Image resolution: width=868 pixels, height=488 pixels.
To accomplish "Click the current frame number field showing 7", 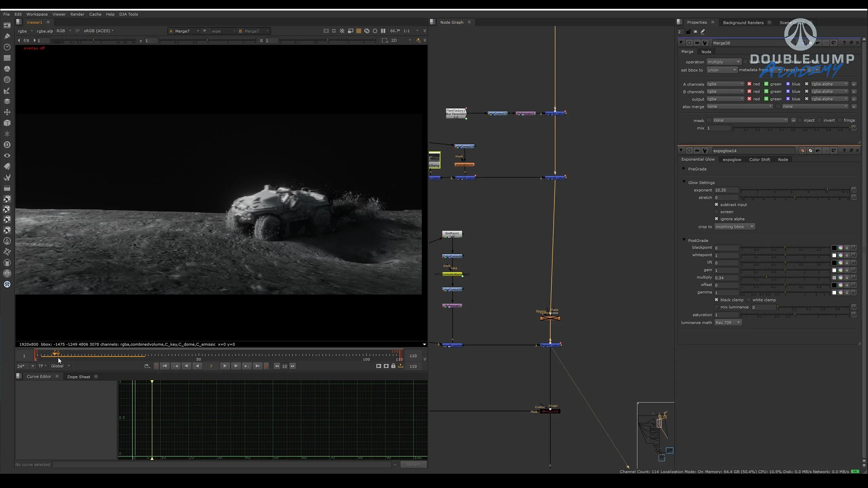I will click(x=211, y=366).
